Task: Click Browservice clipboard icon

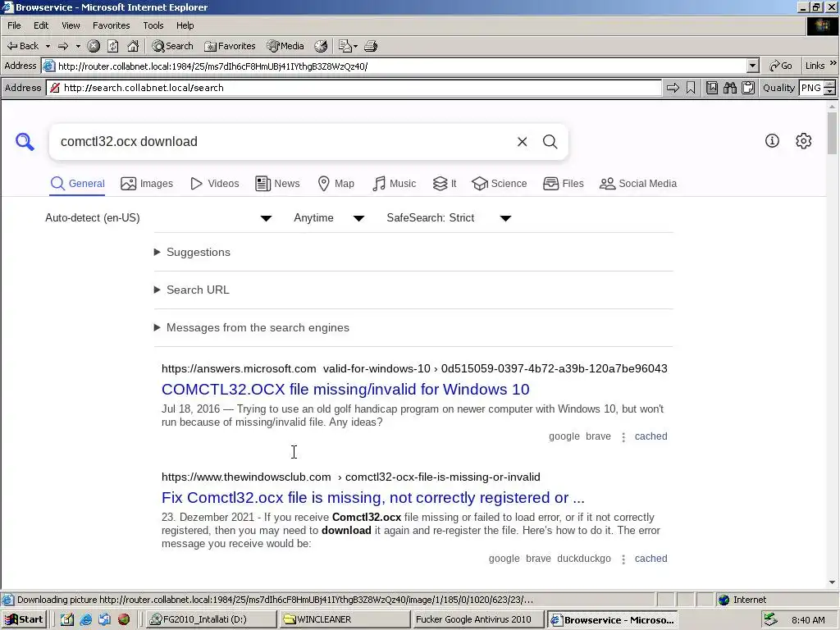Action: click(x=748, y=88)
